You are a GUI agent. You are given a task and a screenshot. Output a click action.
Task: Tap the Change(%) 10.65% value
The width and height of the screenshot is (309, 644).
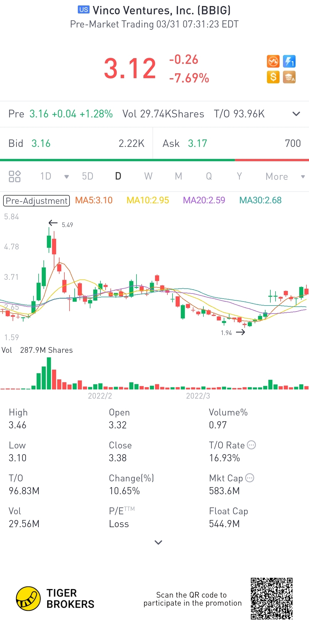124,491
